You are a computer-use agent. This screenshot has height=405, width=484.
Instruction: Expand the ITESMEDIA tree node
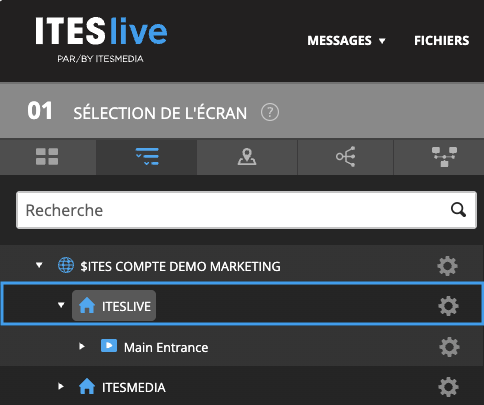pyautogui.click(x=61, y=386)
